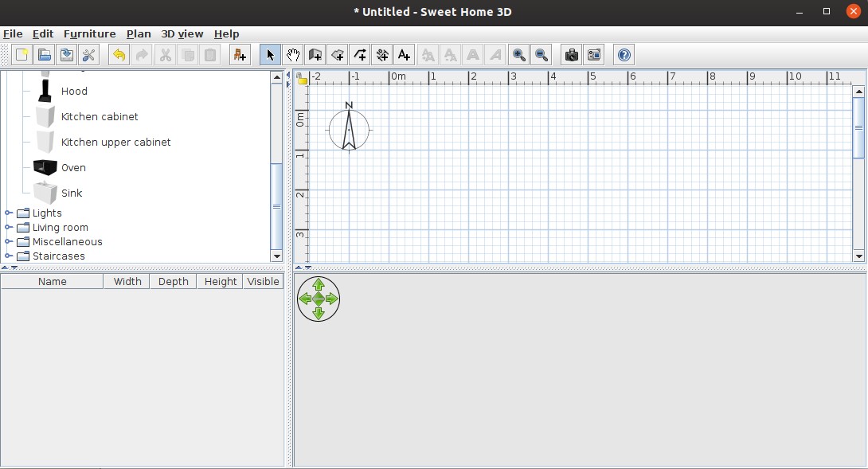Create a photo with the camera icon
This screenshot has height=469, width=868.
coord(571,55)
